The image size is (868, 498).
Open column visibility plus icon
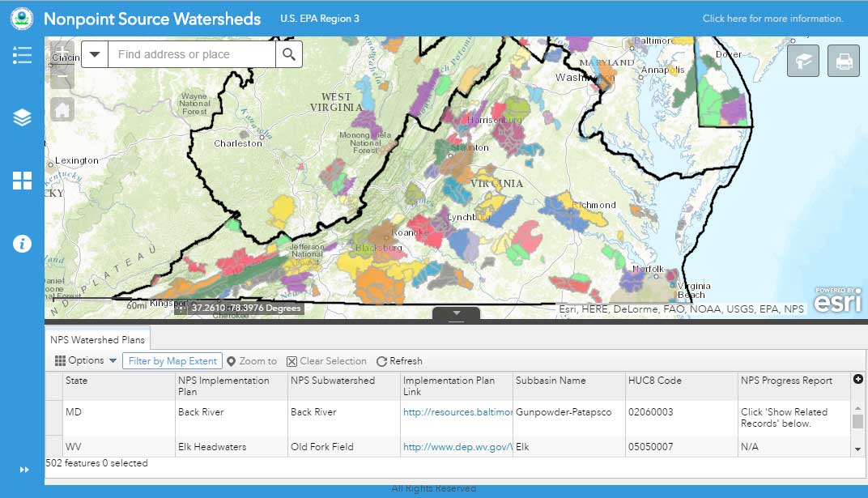point(858,379)
